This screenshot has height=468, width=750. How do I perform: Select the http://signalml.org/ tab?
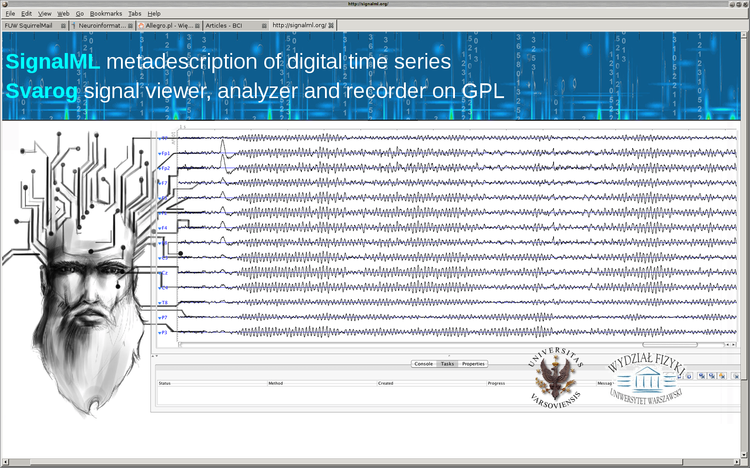point(303,25)
